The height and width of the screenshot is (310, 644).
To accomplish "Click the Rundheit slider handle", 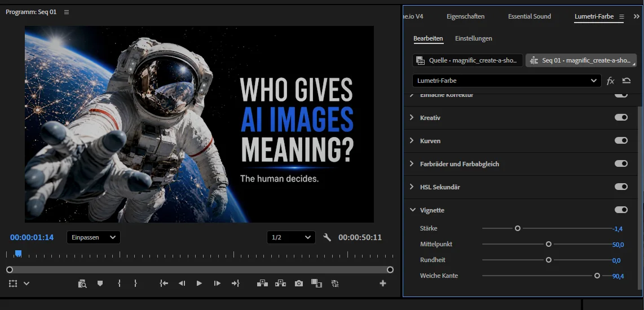I will (x=548, y=260).
